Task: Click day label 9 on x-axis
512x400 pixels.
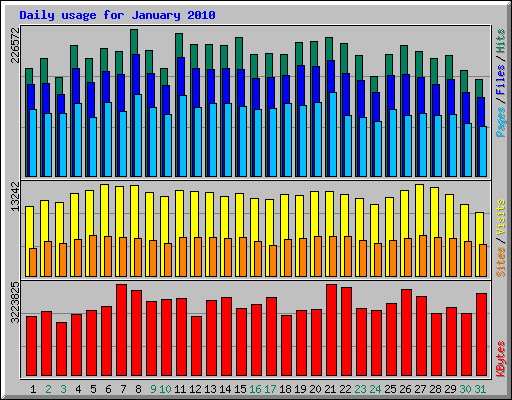Action: click(153, 389)
